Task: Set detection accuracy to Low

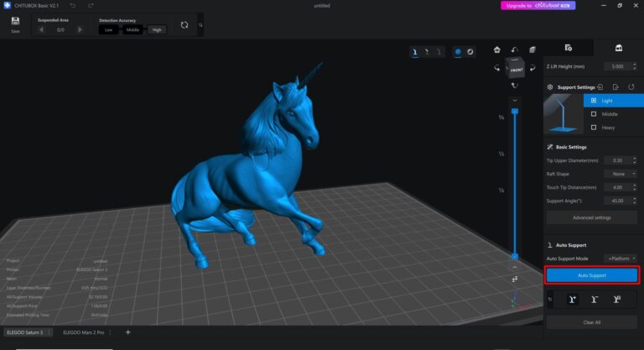Action: pyautogui.click(x=107, y=29)
